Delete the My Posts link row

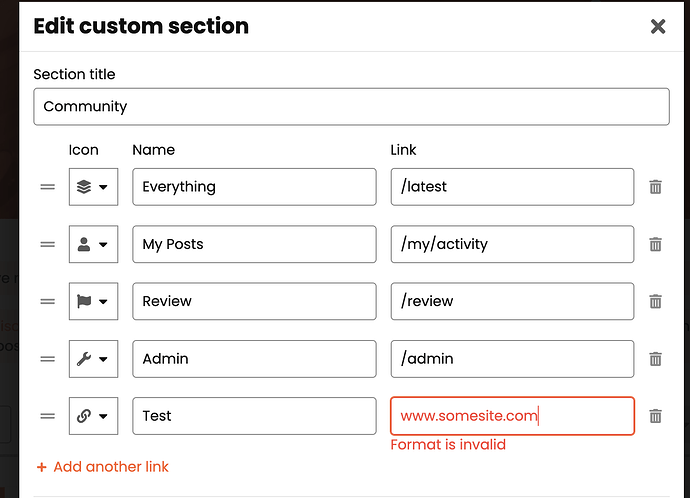pyautogui.click(x=655, y=244)
